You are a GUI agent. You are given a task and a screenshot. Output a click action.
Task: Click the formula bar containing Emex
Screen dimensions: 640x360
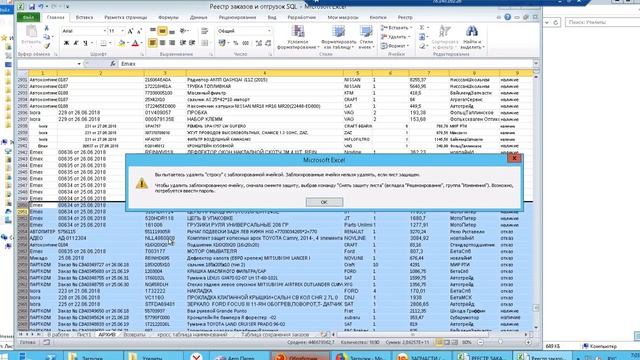click(326, 64)
